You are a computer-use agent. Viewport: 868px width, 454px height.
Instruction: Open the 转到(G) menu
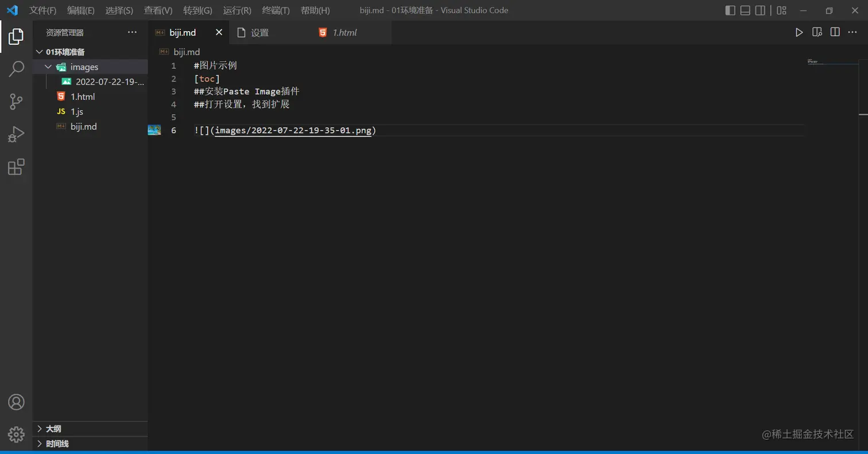pyautogui.click(x=197, y=10)
